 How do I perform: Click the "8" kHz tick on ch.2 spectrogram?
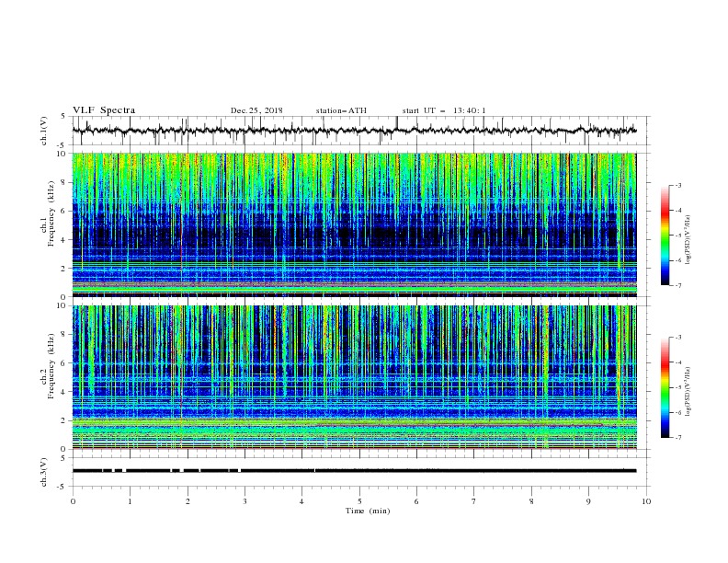65,335
